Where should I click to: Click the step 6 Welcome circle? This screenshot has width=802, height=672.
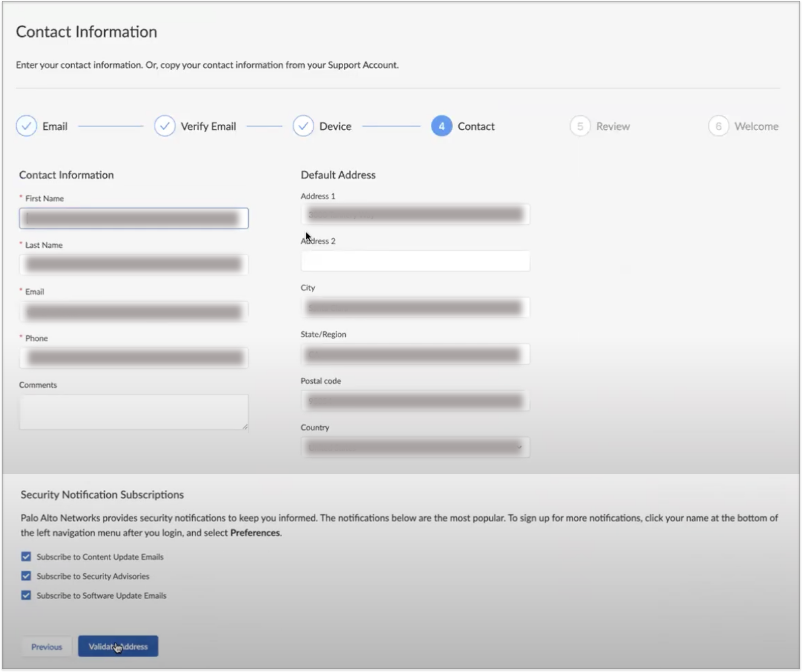(x=718, y=126)
